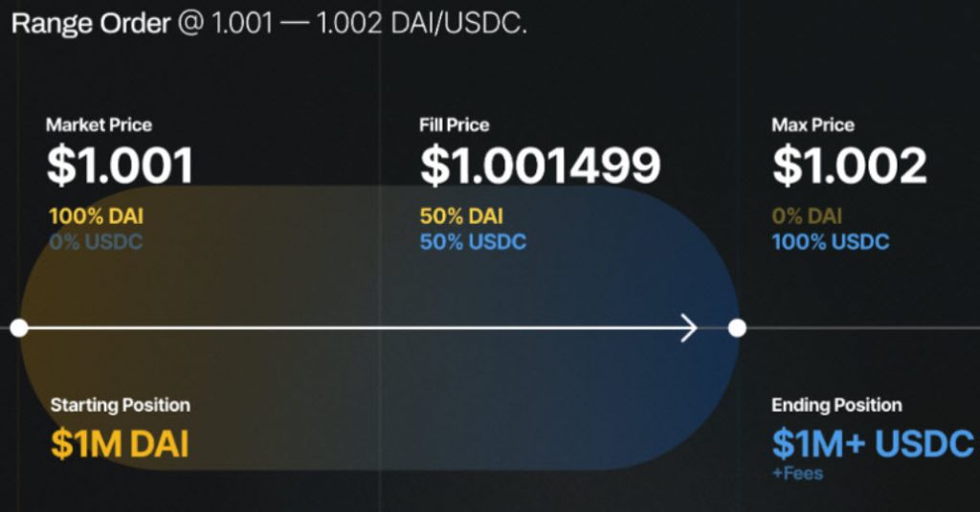Screen dimensions: 980x512
Task: Click the +Fees text below Ending Position
Action: (797, 473)
